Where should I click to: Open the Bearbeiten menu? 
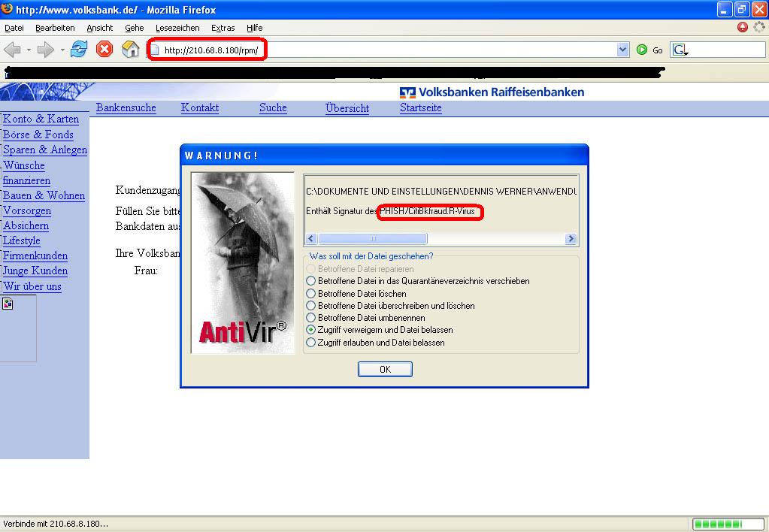pyautogui.click(x=55, y=28)
